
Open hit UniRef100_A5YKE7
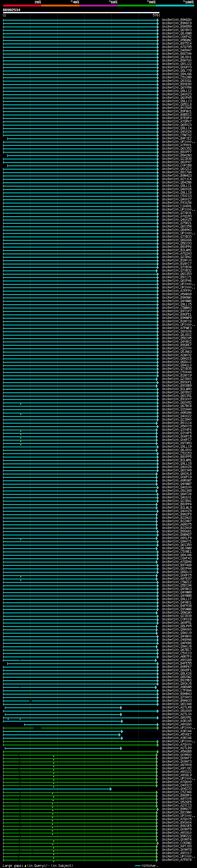(x=177, y=735)
